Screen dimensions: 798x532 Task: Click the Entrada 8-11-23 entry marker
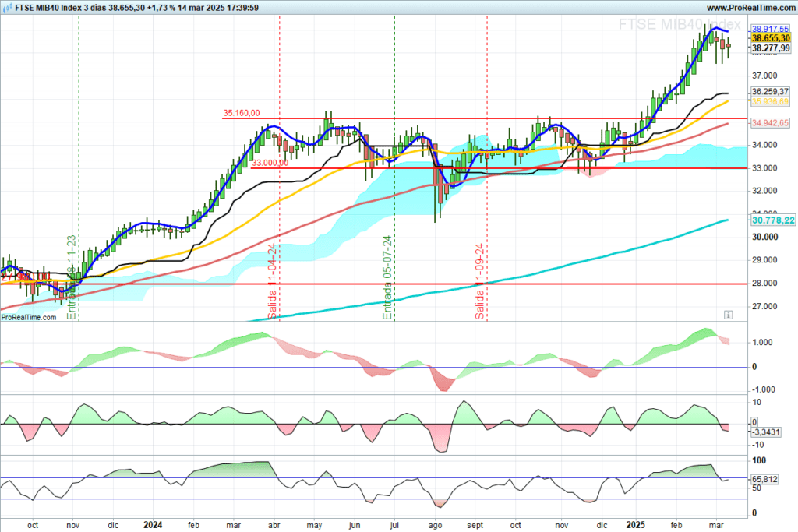71,278
